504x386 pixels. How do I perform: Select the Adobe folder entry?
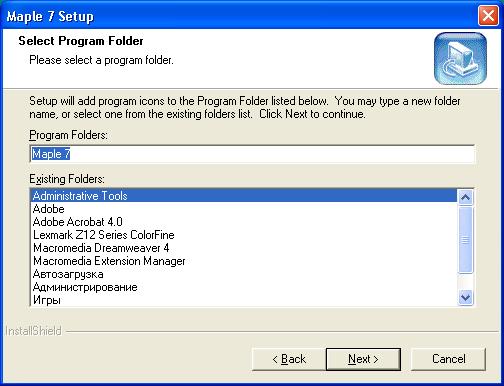[244, 209]
